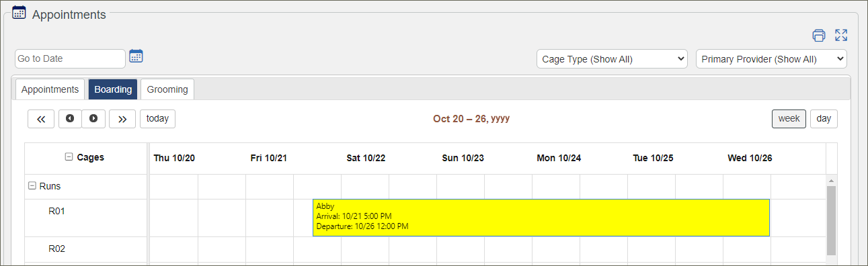
Task: Go to next week arrow
Action: (93, 119)
